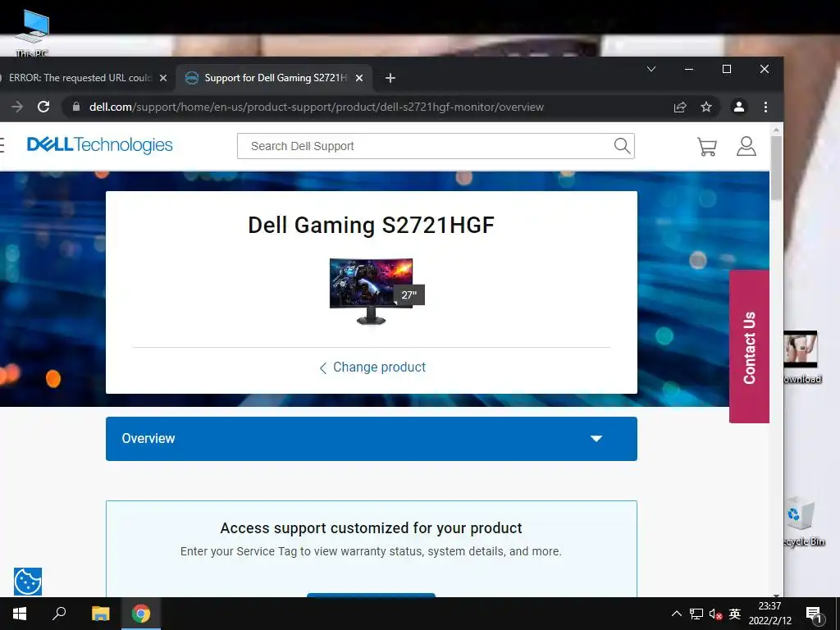This screenshot has height=630, width=840.
Task: Open the Chrome profile icon
Action: [x=739, y=107]
